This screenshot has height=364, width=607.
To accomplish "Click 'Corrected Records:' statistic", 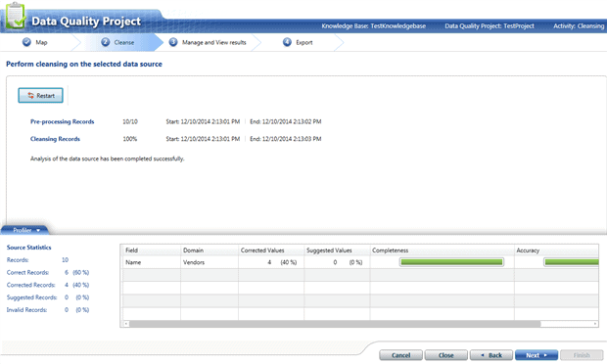I will pyautogui.click(x=31, y=285).
